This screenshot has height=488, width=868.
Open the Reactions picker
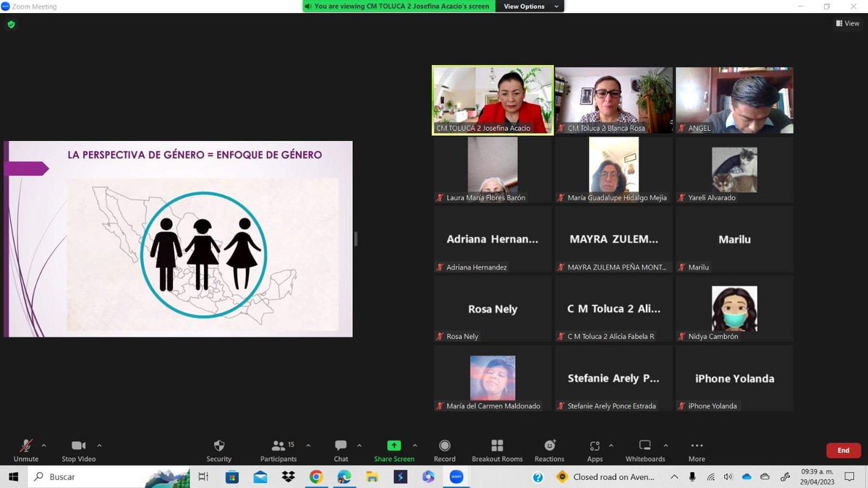tap(550, 450)
